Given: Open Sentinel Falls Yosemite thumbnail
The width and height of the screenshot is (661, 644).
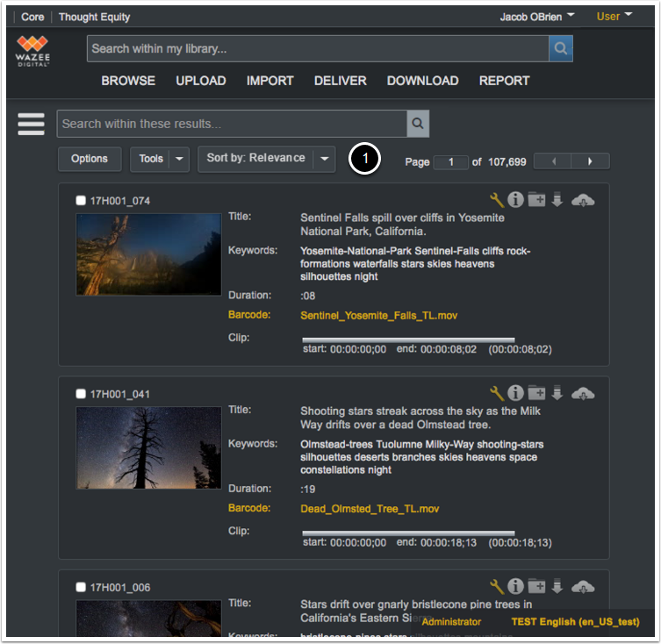Looking at the screenshot, I should (148, 254).
